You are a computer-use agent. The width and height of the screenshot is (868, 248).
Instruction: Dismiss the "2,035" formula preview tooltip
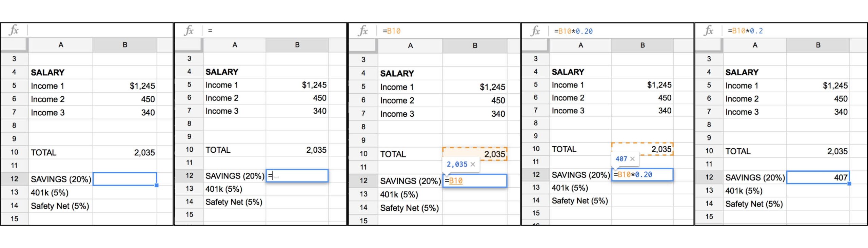coord(473,164)
